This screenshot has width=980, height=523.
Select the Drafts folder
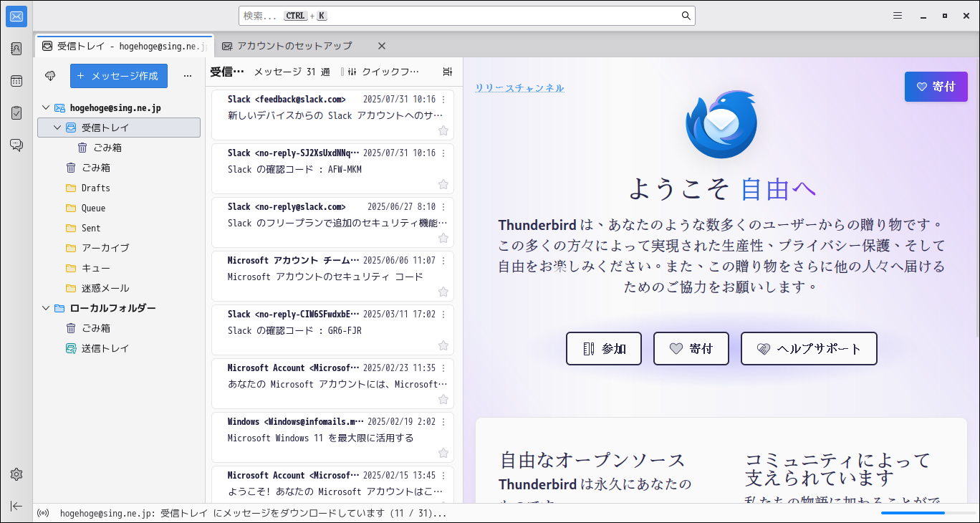click(x=119, y=188)
